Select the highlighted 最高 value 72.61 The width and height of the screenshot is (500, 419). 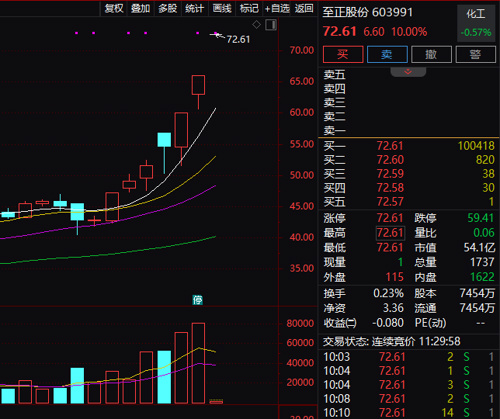[x=390, y=233]
